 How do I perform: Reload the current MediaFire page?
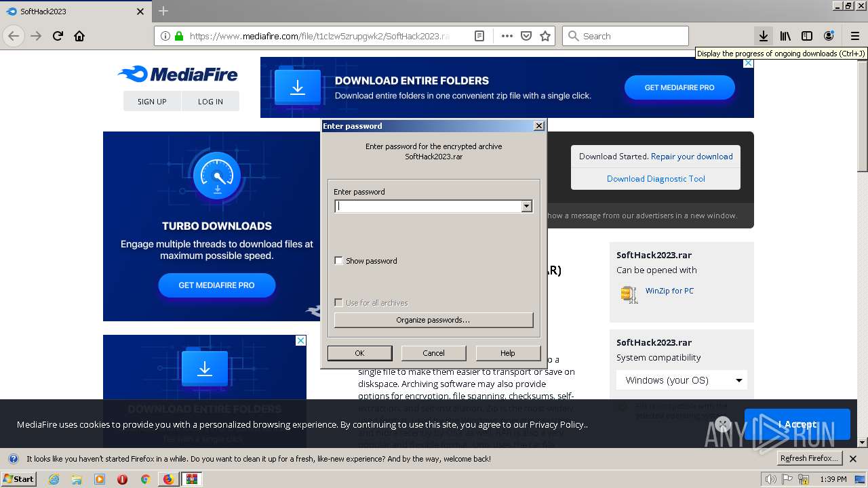[58, 36]
